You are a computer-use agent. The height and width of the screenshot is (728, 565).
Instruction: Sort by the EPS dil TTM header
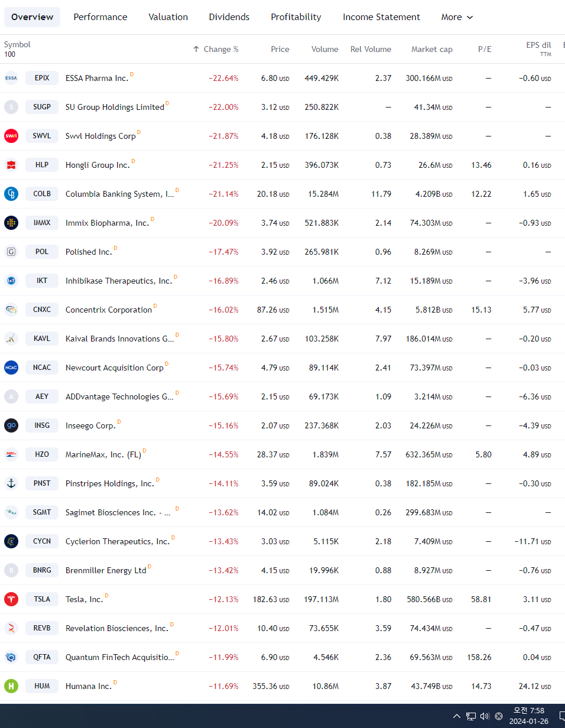538,48
